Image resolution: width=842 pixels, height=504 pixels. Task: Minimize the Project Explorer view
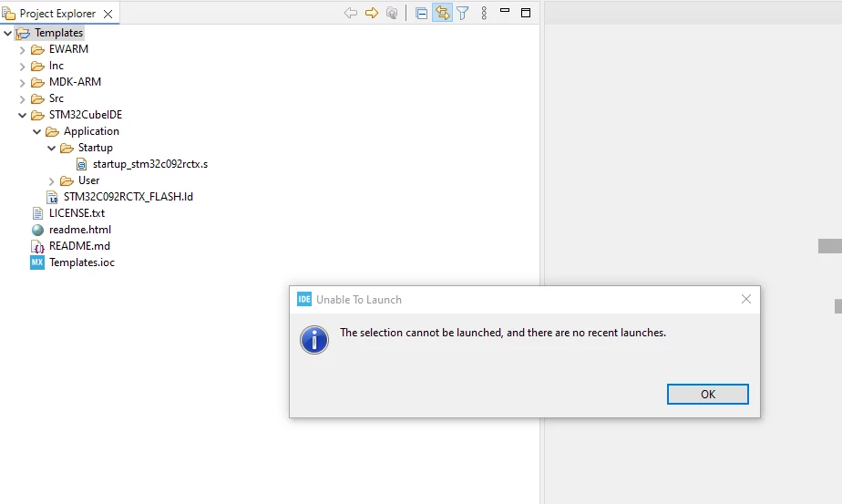point(505,10)
